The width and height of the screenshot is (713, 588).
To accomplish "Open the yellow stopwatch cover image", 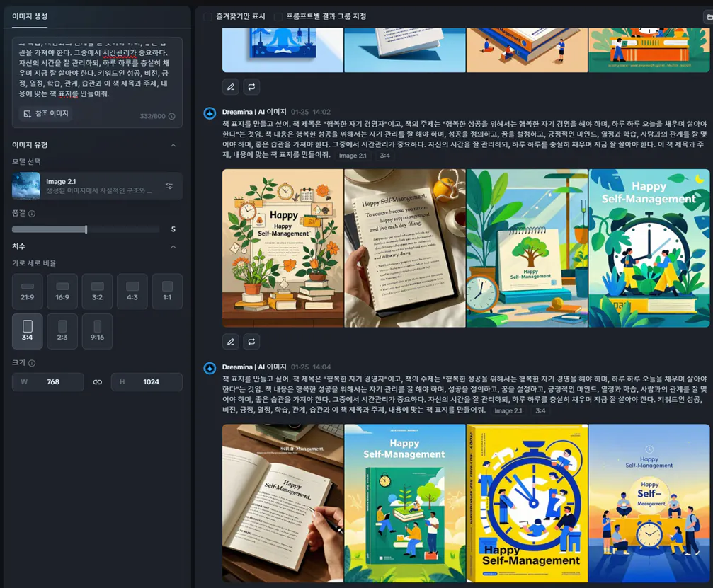I will 527,503.
